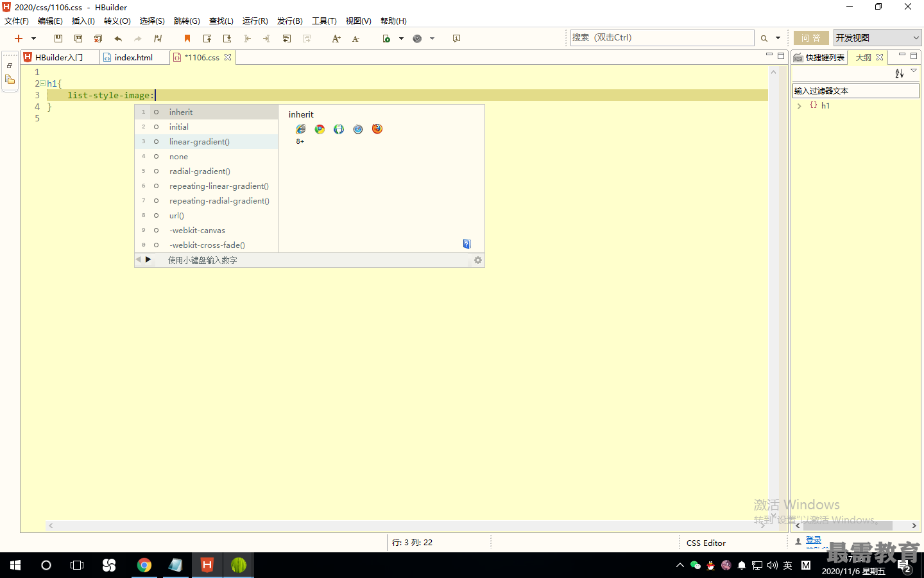This screenshot has width=924, height=578.
Task: Open the 编辑(E) menu
Action: (50, 21)
